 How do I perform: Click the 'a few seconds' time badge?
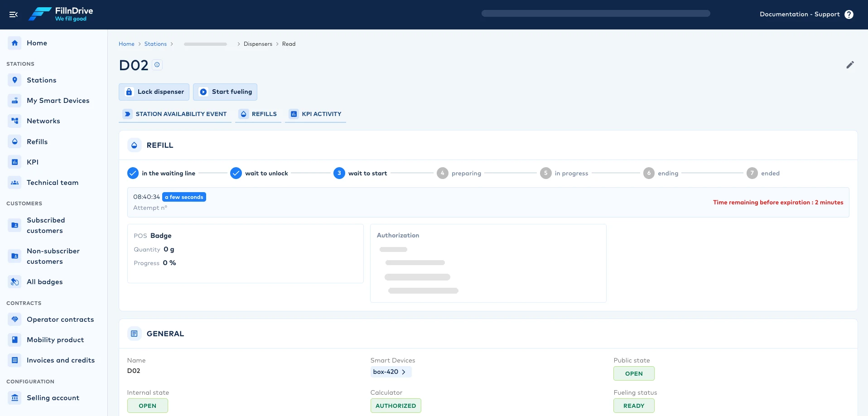[184, 197]
